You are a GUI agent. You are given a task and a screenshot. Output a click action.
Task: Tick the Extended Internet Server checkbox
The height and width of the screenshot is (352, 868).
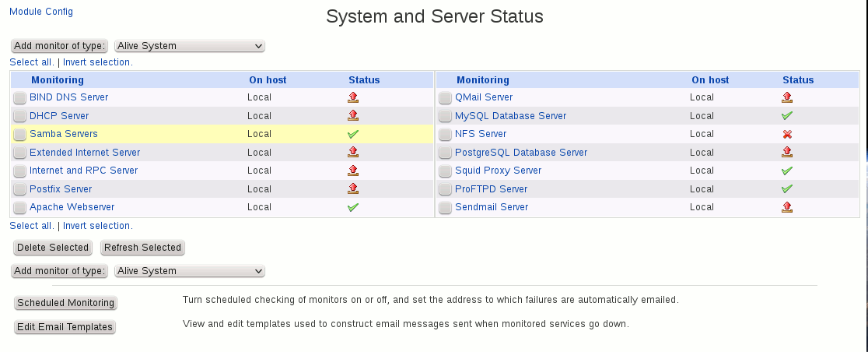coord(20,153)
